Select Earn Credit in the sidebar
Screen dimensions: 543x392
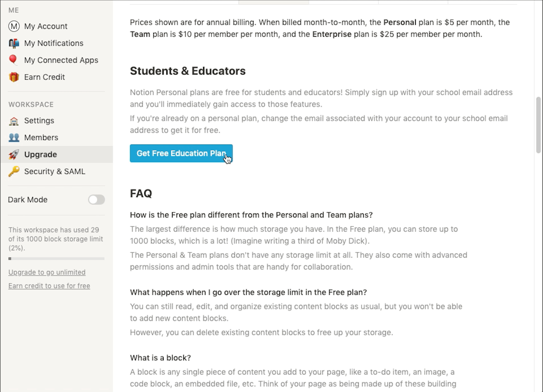57,77
